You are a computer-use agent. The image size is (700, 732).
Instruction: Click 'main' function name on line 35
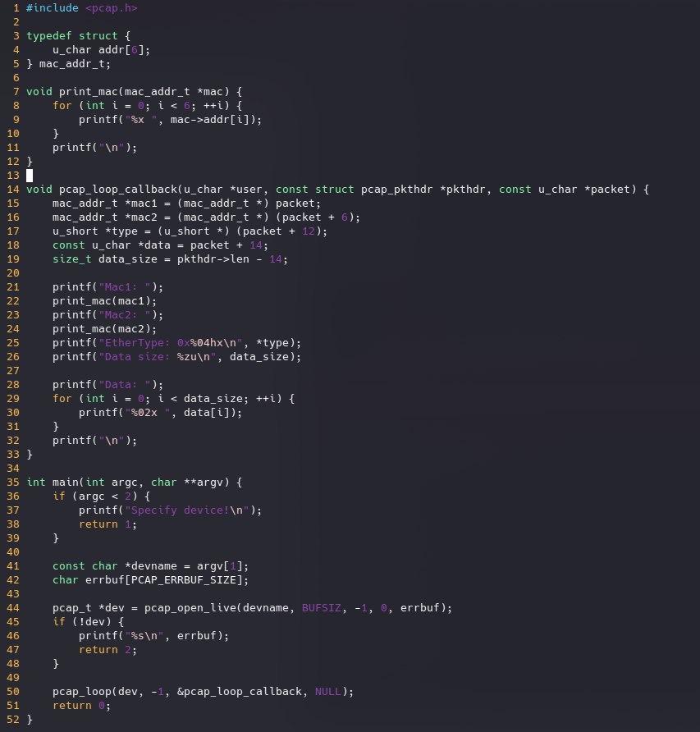(66, 483)
